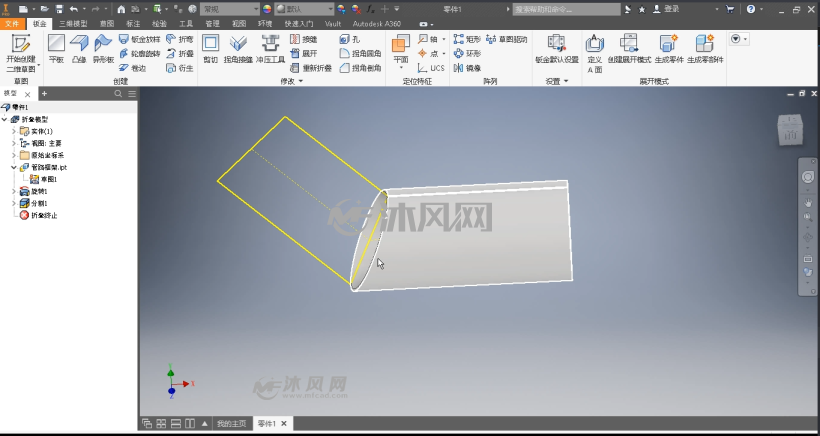Click the 点 (Point) work feature tool
Viewport: 820px width, 436px height.
pos(428,53)
